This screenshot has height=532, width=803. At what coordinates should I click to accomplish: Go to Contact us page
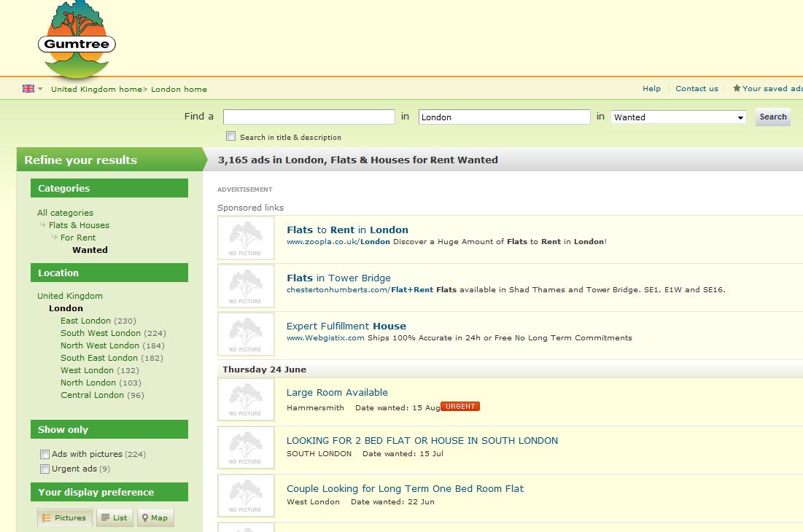697,89
